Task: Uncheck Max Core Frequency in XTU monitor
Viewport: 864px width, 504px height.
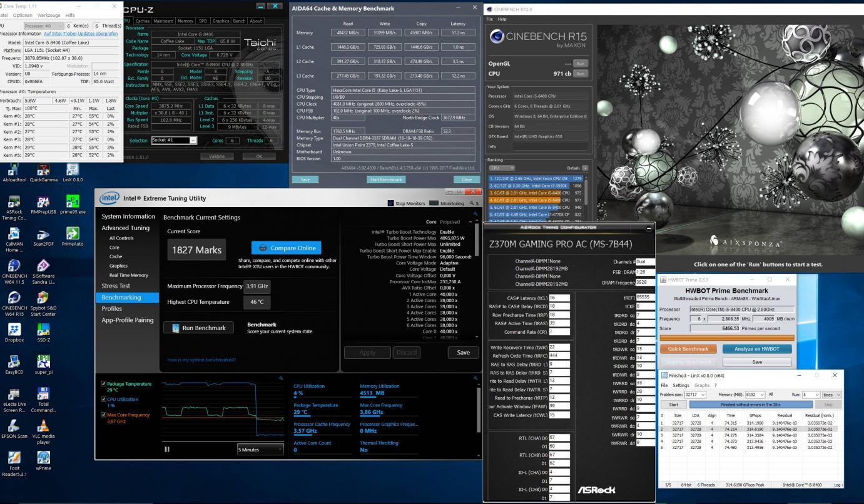Action: pyautogui.click(x=103, y=414)
